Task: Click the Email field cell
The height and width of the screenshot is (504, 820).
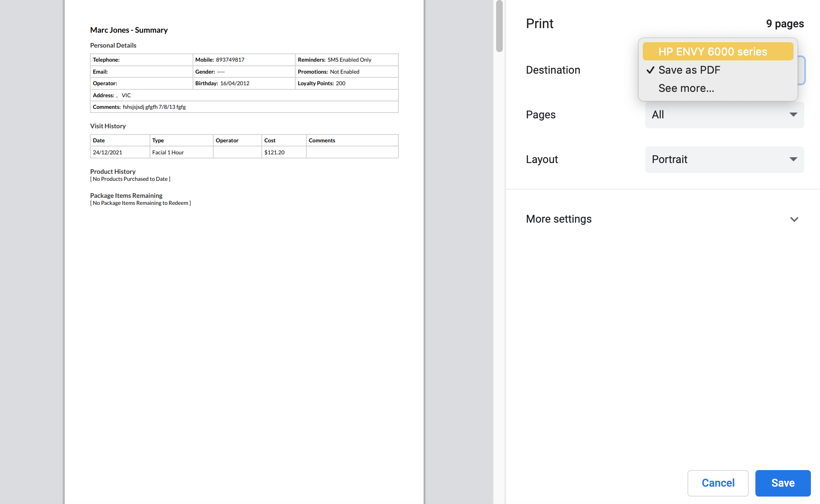Action: click(x=142, y=72)
